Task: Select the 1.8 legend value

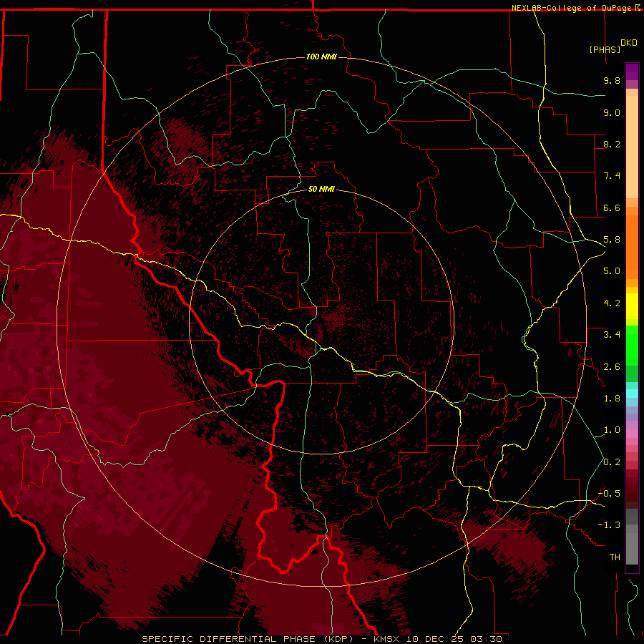Action: (x=612, y=399)
